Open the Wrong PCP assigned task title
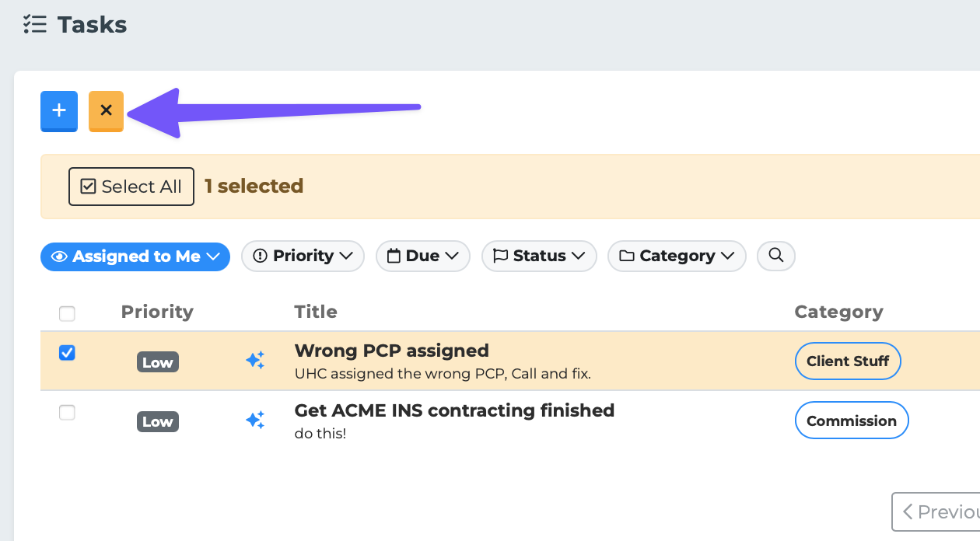Viewport: 980px width, 541px height. click(391, 351)
